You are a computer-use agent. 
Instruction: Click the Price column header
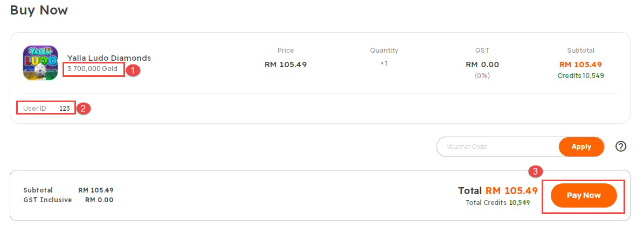tap(286, 51)
